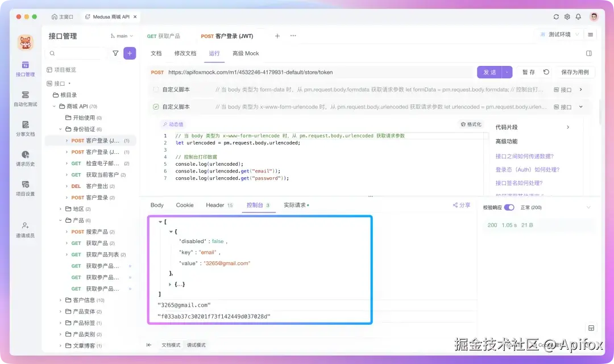
Task: Click the purple plus add button
Action: click(x=130, y=53)
